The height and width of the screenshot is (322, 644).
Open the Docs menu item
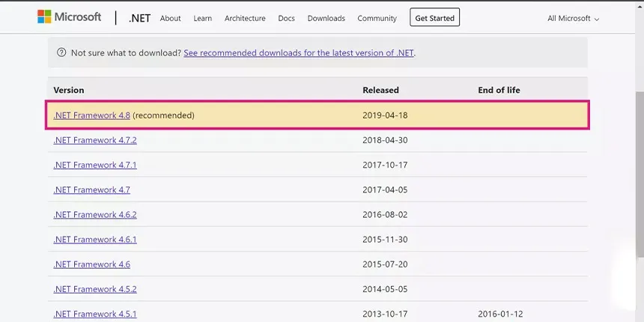click(x=286, y=18)
